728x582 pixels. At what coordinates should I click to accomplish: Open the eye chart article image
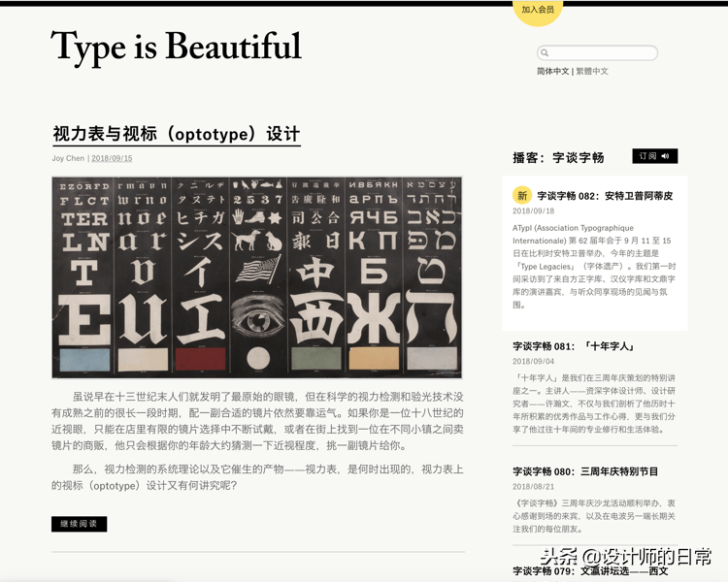click(x=257, y=277)
